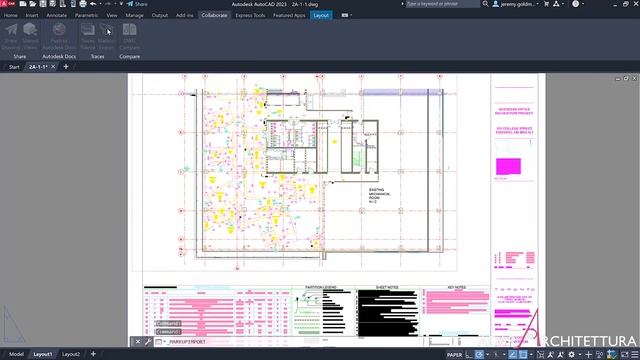Click the search magnifier icon
Image resolution: width=640 pixels, height=360 pixels.
[x=485, y=4]
